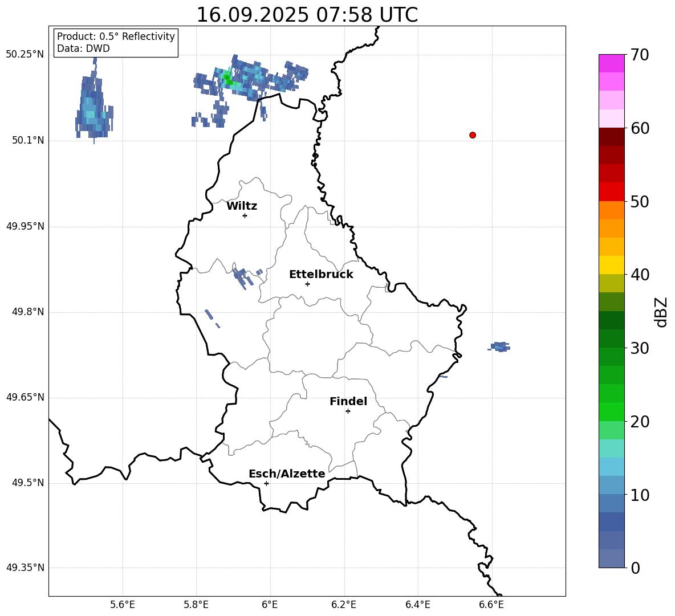Click the 10 tick label on colorbar
675x616 pixels.
pos(640,495)
